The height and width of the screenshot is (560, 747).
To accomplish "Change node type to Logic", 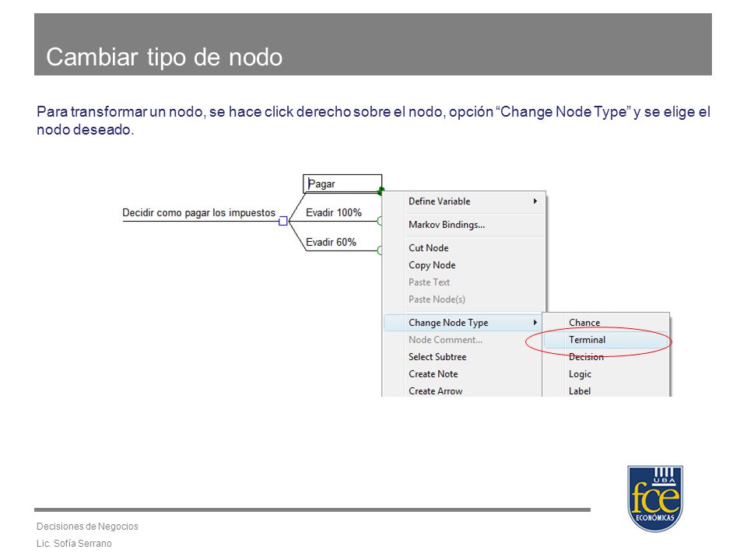I will point(606,374).
